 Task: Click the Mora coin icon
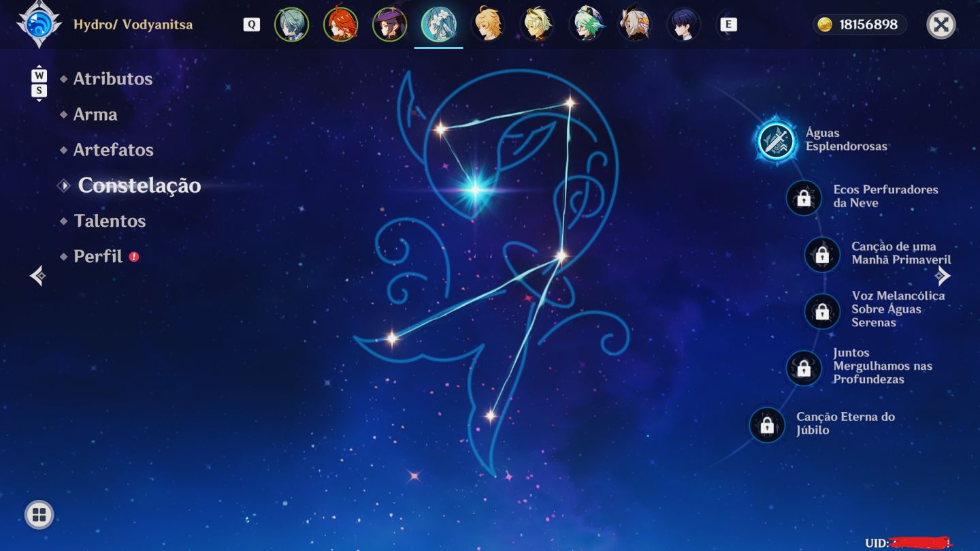coord(825,25)
